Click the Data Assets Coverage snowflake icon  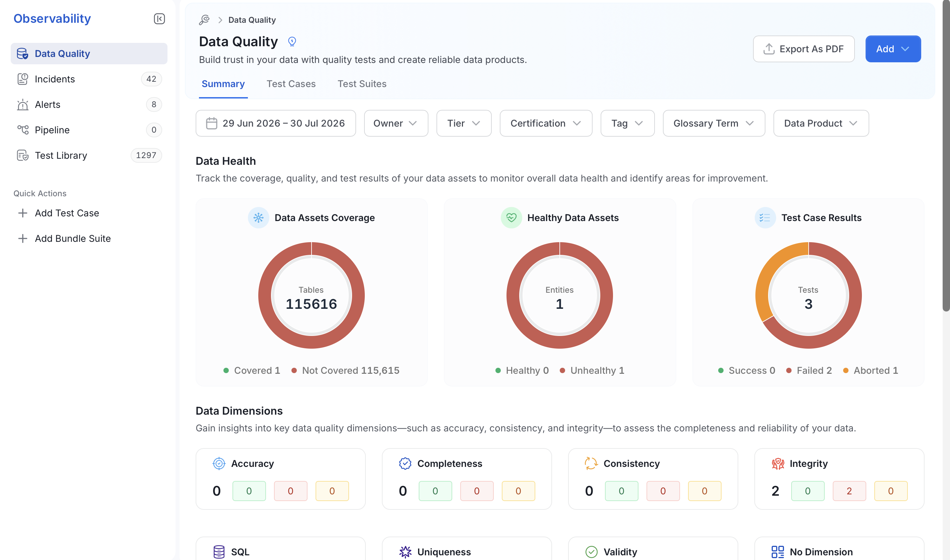pyautogui.click(x=258, y=218)
